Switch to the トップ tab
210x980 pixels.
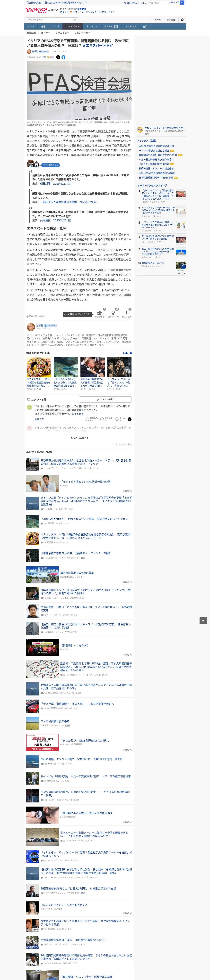(x=31, y=27)
